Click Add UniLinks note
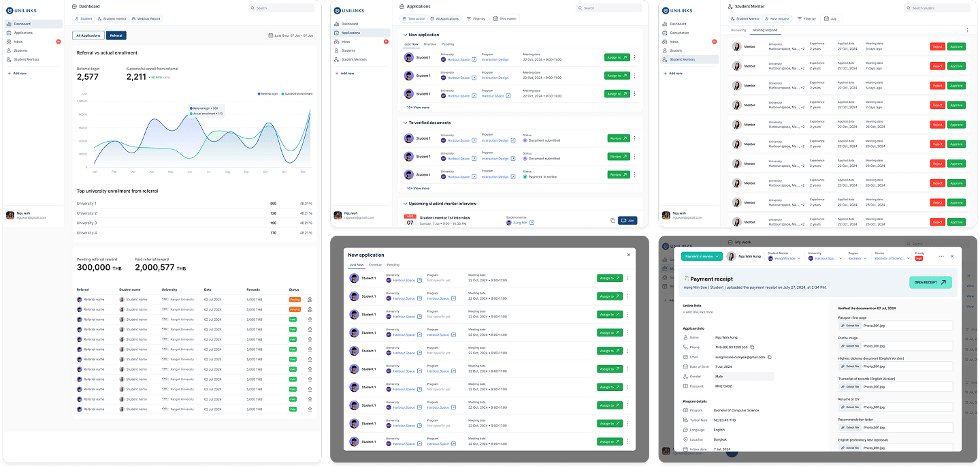Image resolution: width=980 pixels, height=468 pixels. coord(698,311)
